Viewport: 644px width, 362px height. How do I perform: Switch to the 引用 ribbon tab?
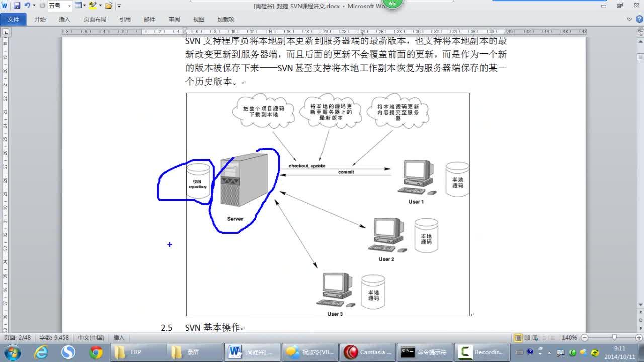(x=125, y=19)
